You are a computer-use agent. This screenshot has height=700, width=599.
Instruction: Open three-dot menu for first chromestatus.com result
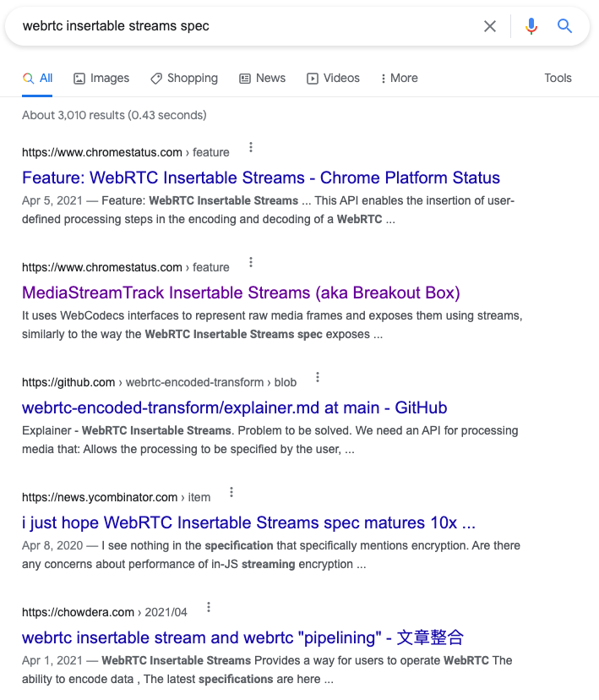click(x=251, y=147)
